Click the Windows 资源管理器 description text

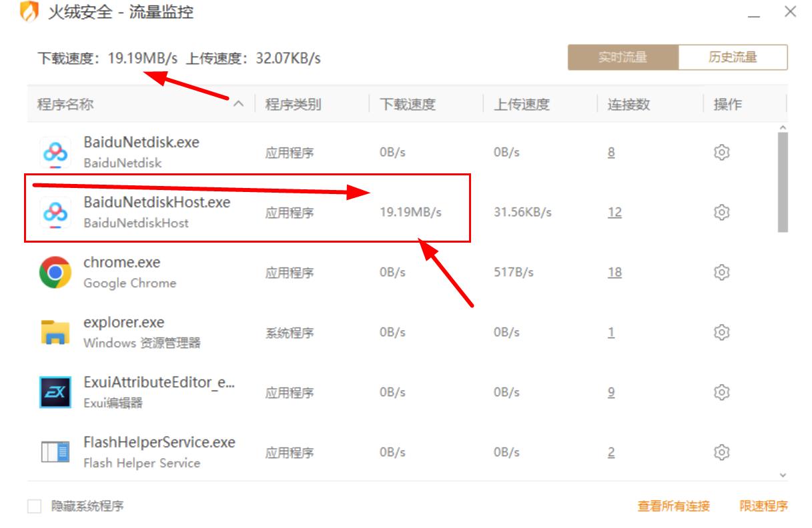pos(142,343)
